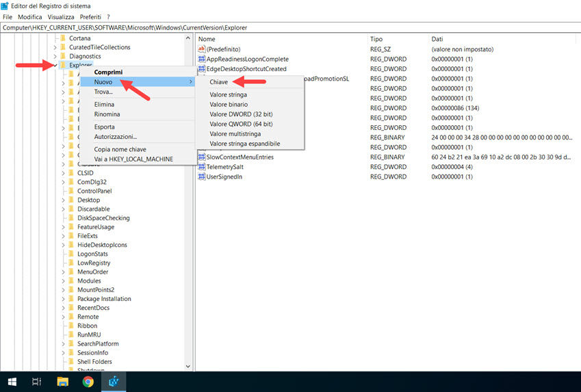The image size is (581, 392).
Task: Expand the MenuOrder key
Action: point(63,272)
